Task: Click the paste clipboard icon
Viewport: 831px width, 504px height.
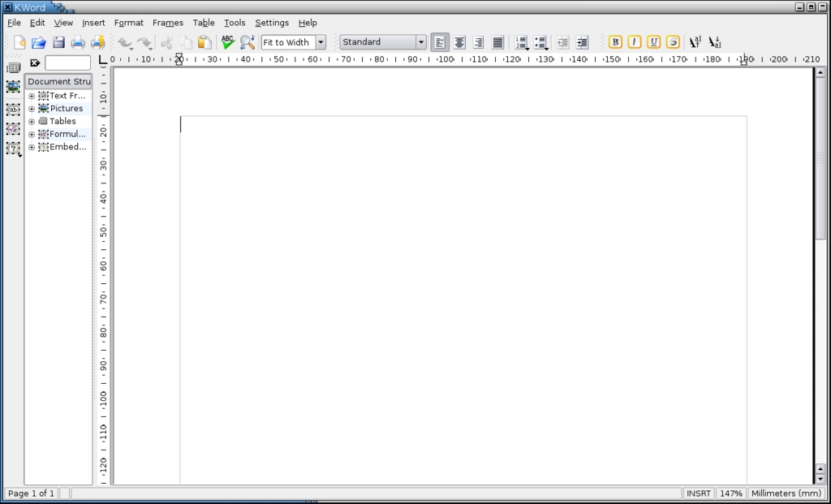Action: (205, 42)
